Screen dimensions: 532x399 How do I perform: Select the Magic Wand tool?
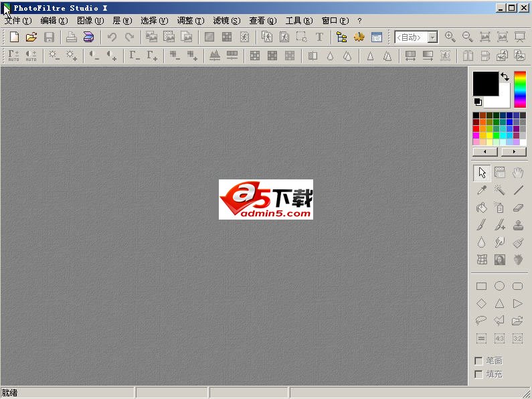(499, 191)
